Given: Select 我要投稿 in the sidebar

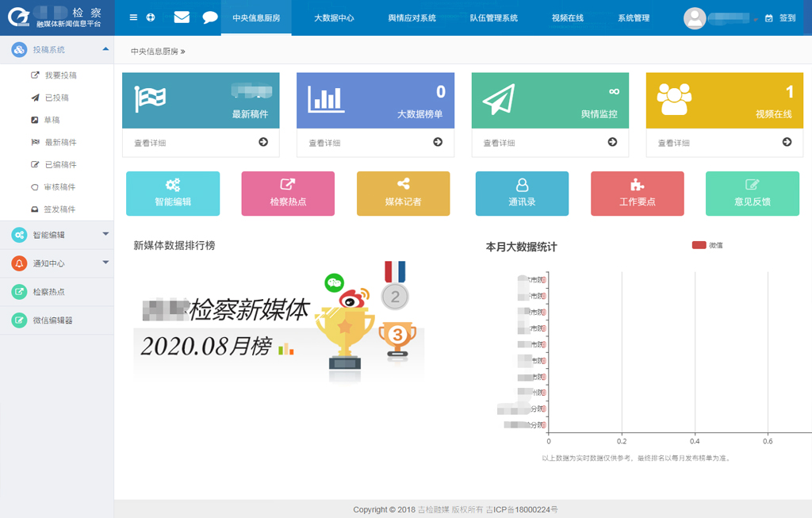Looking at the screenshot, I should pos(60,75).
